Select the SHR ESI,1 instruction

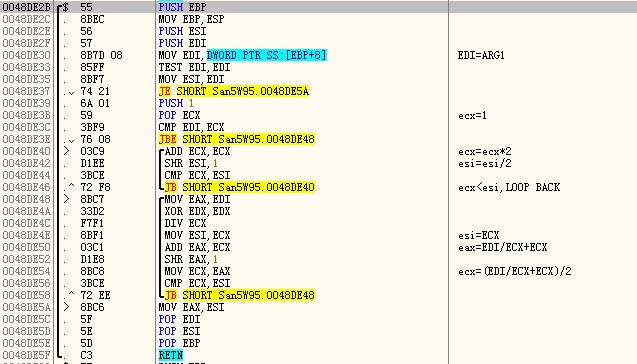pos(191,163)
